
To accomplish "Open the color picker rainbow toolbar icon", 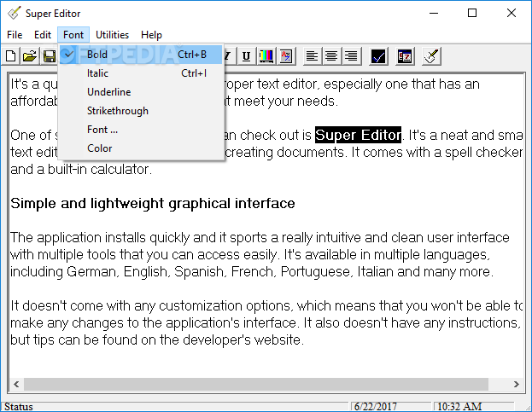I will click(x=266, y=56).
